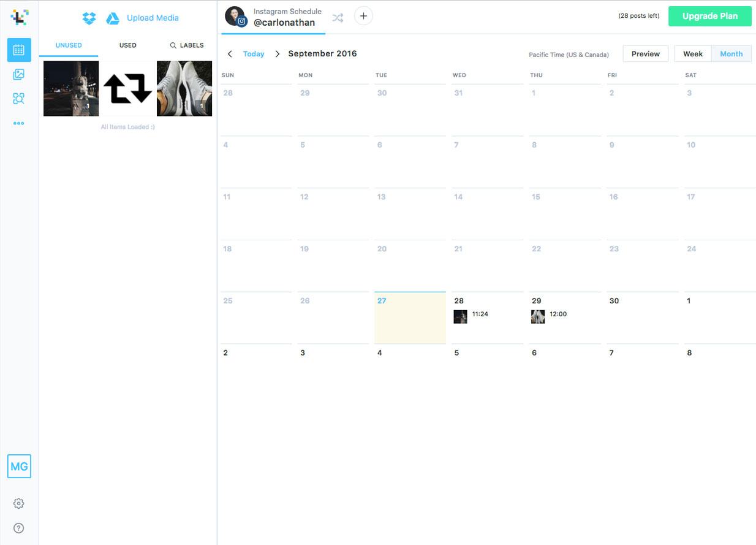Click the SUN column header
The height and width of the screenshot is (545, 756).
227,75
